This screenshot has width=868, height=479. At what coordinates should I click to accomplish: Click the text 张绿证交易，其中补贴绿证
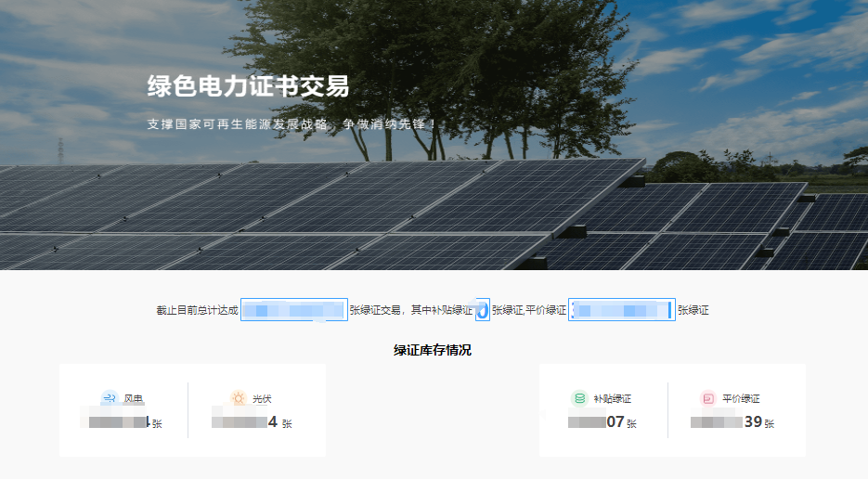[x=411, y=310]
